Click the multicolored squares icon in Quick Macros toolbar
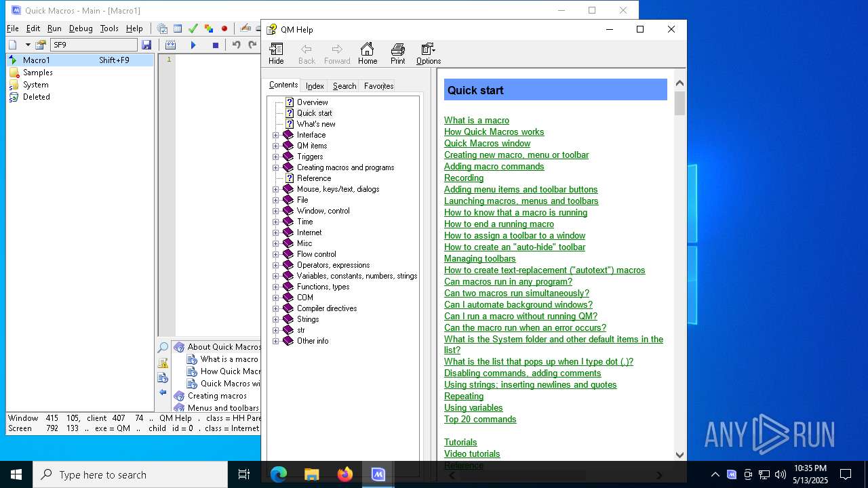 click(209, 28)
